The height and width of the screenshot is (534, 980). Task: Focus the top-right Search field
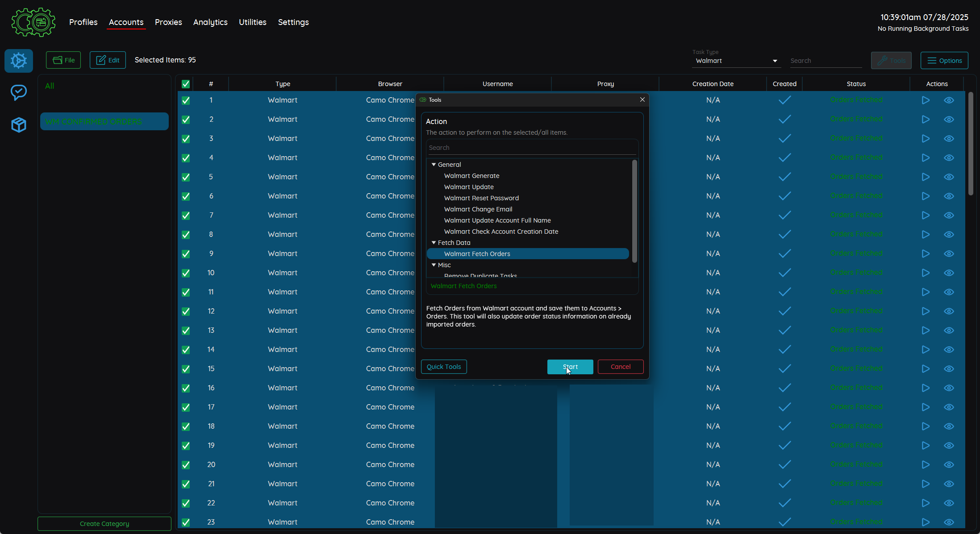click(826, 61)
